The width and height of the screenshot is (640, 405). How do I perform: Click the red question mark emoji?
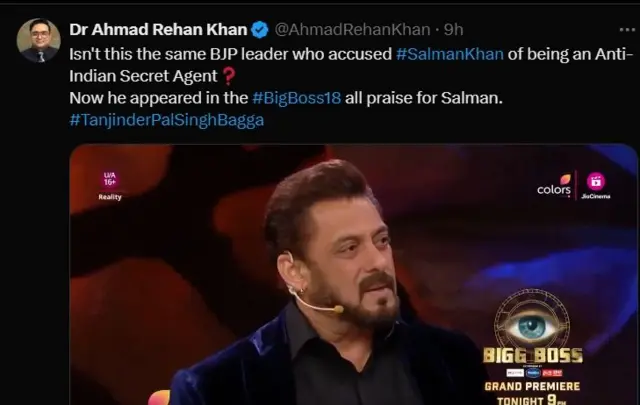pos(228,76)
